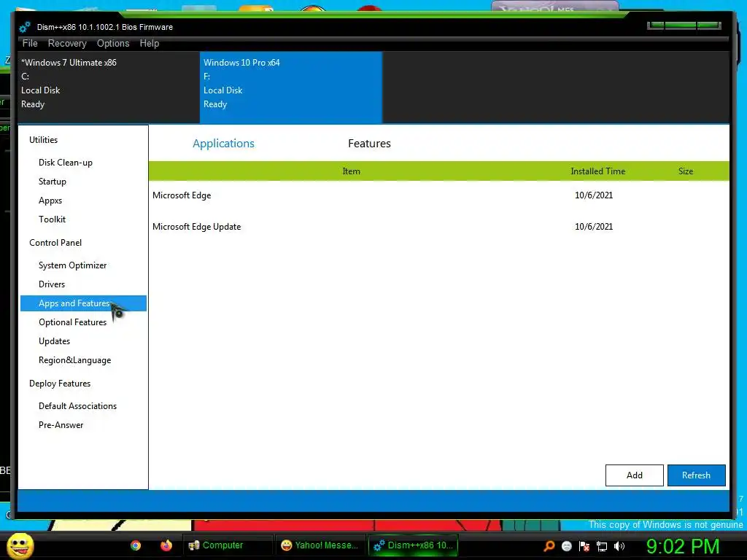Open the File menu
The width and height of the screenshot is (747, 560).
point(29,43)
